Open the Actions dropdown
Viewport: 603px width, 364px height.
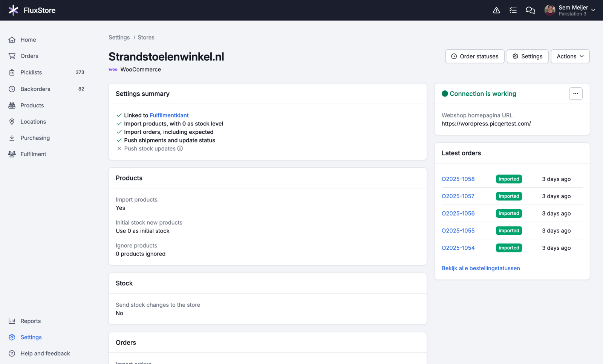click(570, 57)
